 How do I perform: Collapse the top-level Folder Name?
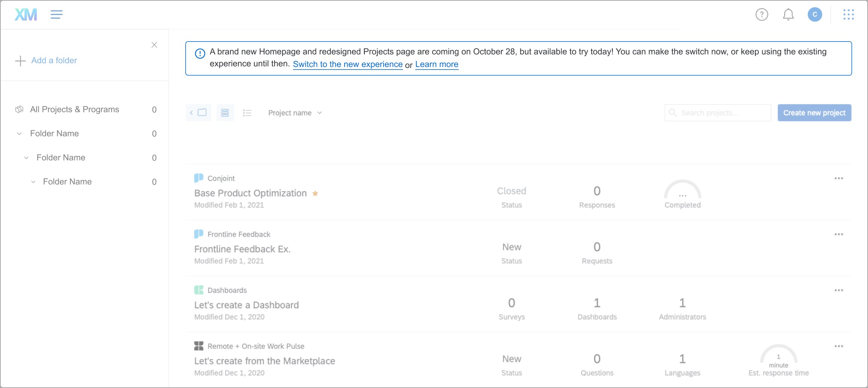19,134
